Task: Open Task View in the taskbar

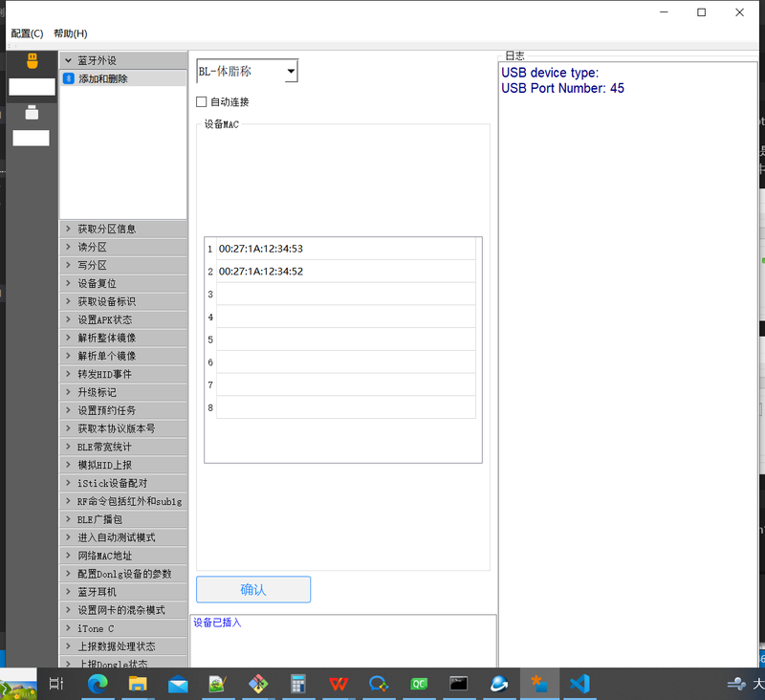Action: (56, 684)
